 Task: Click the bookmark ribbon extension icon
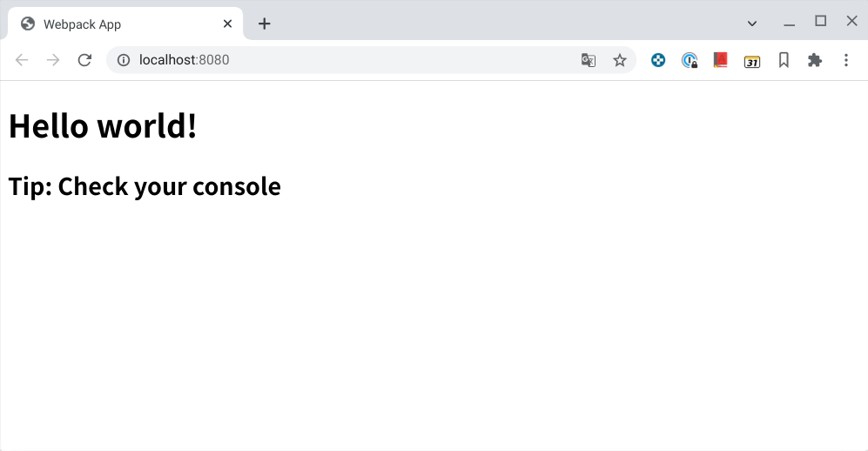[784, 60]
